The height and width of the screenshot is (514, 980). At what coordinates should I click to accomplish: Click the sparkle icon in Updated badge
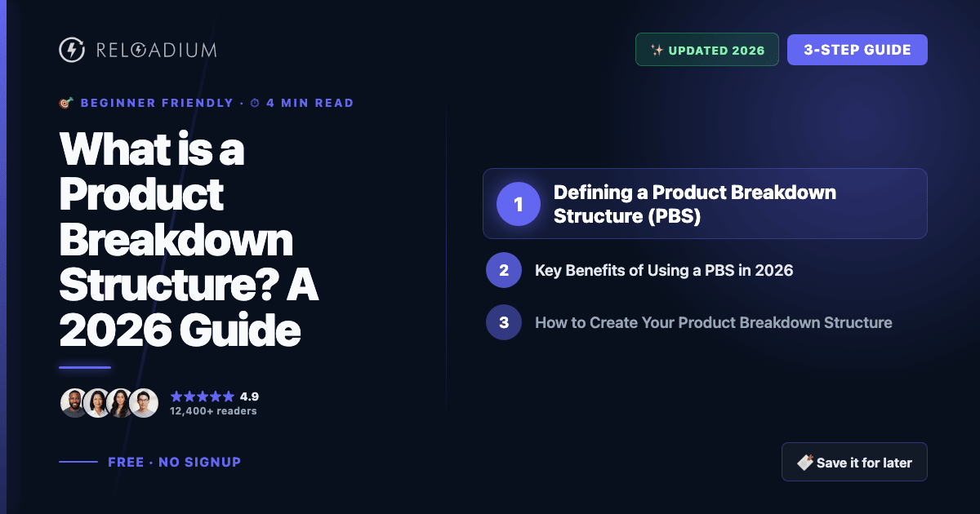[x=657, y=50]
